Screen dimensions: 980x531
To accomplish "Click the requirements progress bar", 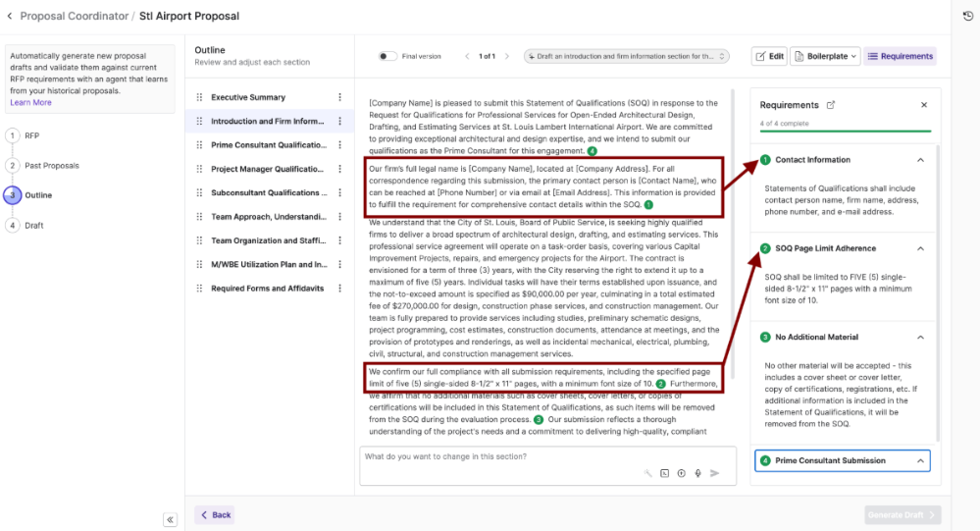I will pyautogui.click(x=845, y=132).
